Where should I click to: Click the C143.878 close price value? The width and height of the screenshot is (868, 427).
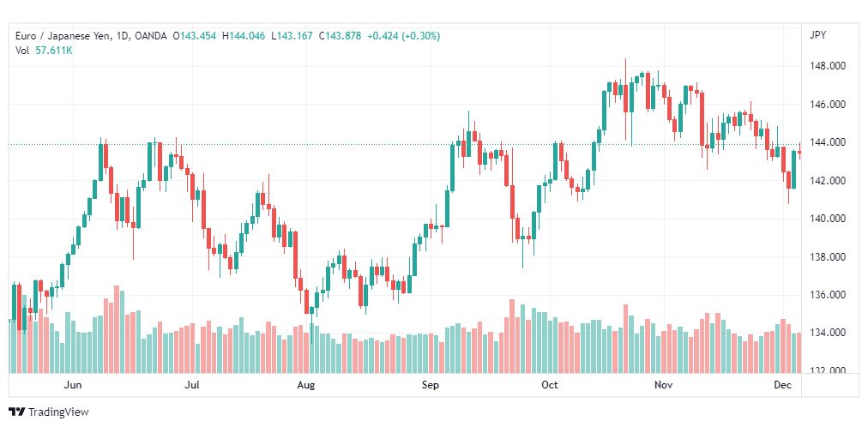[340, 36]
